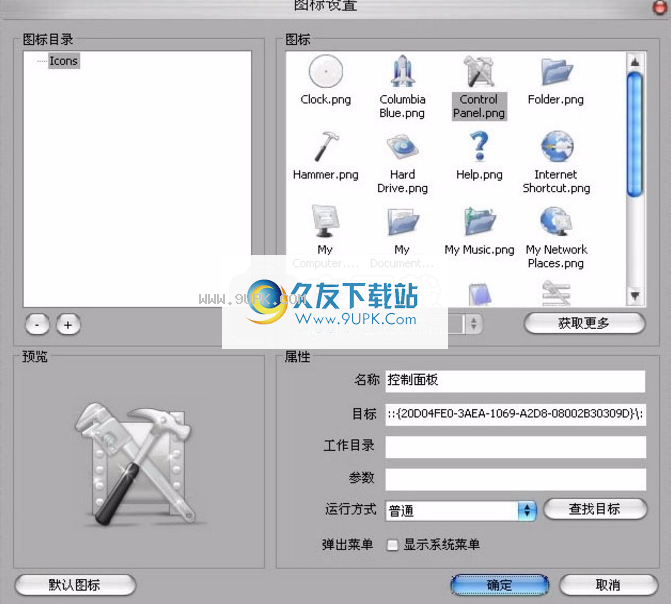
Task: Click the 工作目录 input field
Action: (515, 447)
